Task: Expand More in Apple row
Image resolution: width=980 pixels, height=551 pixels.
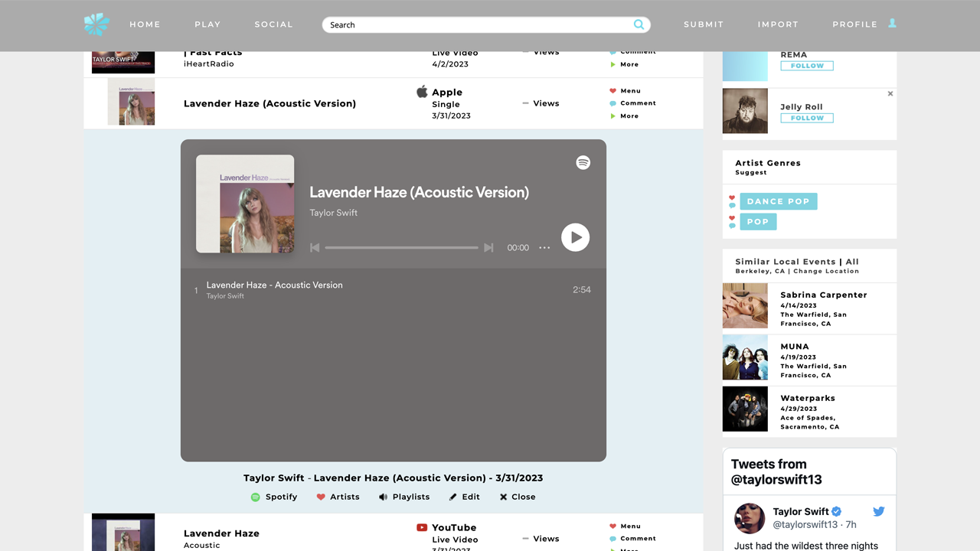Action: 624,116
